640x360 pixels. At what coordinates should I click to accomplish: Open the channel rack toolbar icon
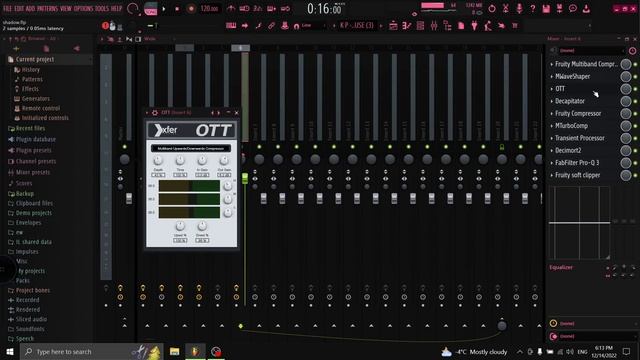420,26
